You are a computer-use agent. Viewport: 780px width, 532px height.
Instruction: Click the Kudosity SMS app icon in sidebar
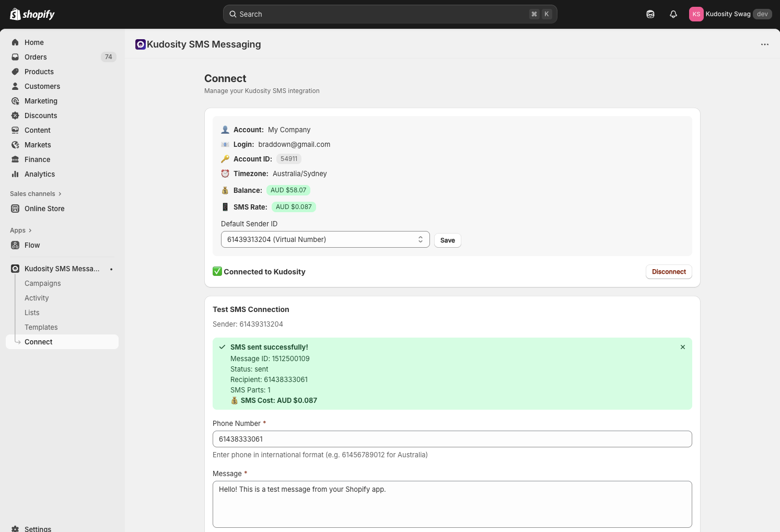(x=15, y=269)
